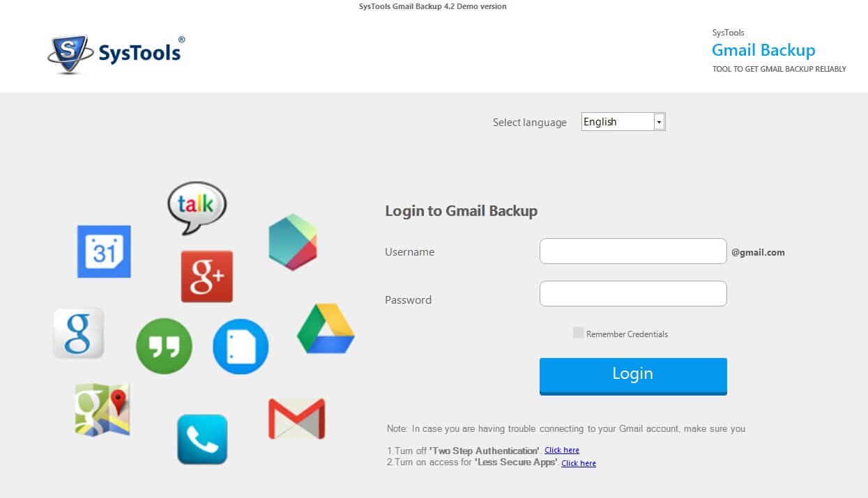Click the blue round Google Docs icon

coord(241,346)
